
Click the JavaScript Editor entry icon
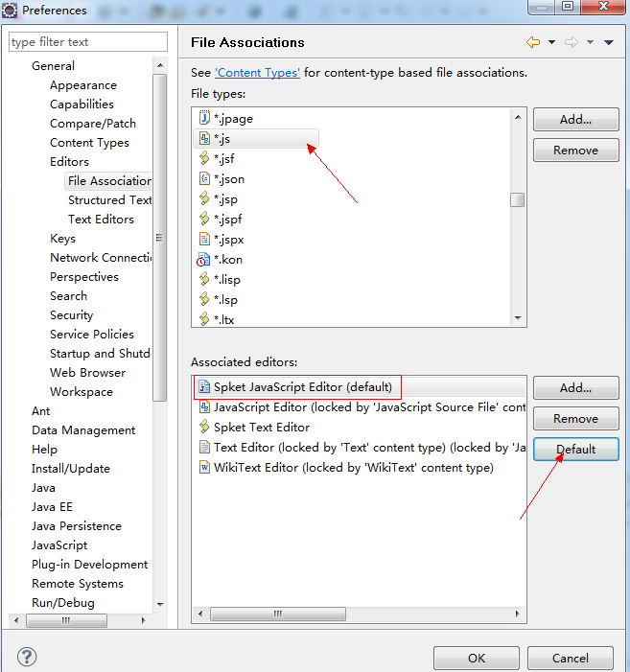tap(204, 406)
